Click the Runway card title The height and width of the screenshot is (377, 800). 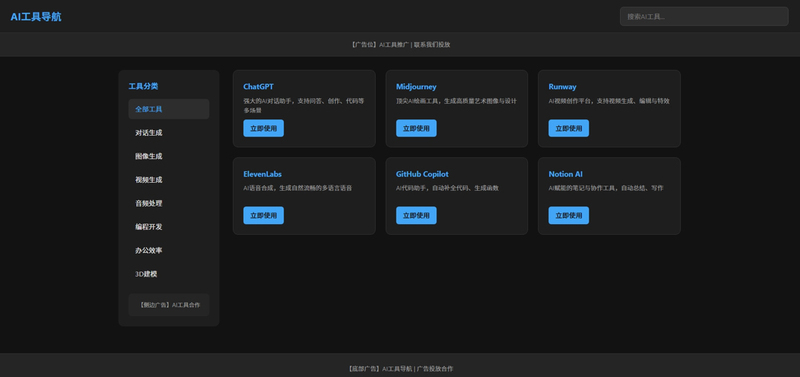click(562, 87)
